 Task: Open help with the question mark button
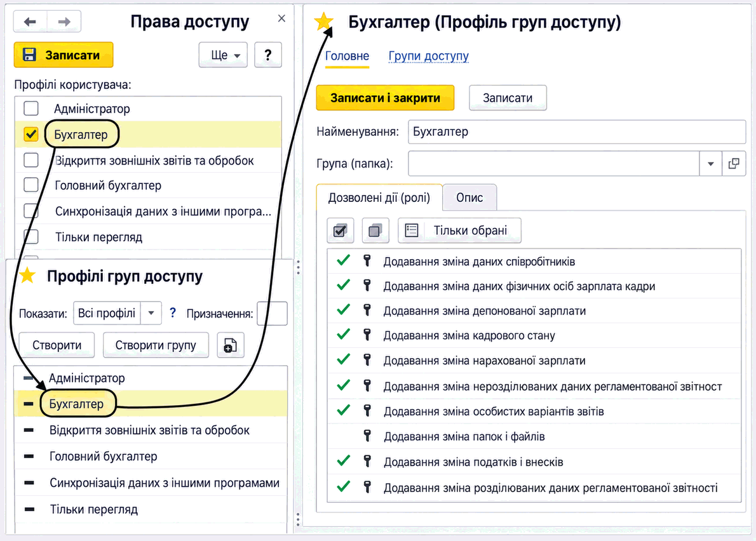click(268, 55)
